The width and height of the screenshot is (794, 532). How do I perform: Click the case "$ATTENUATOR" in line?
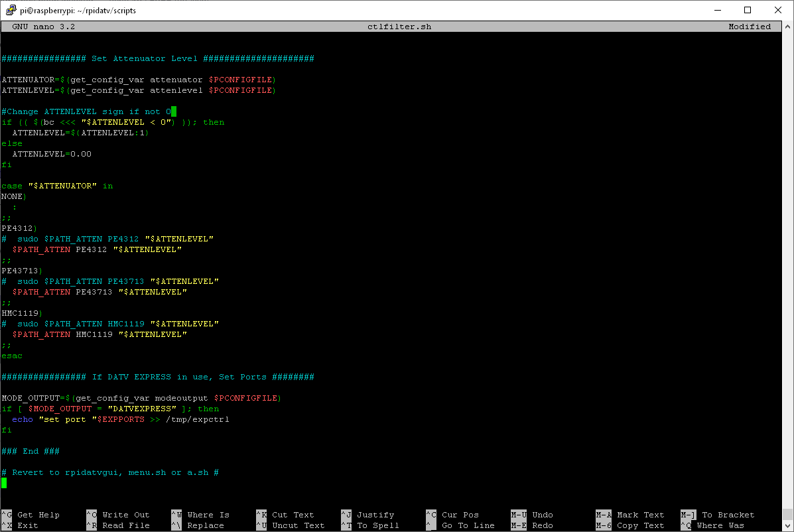click(57, 186)
